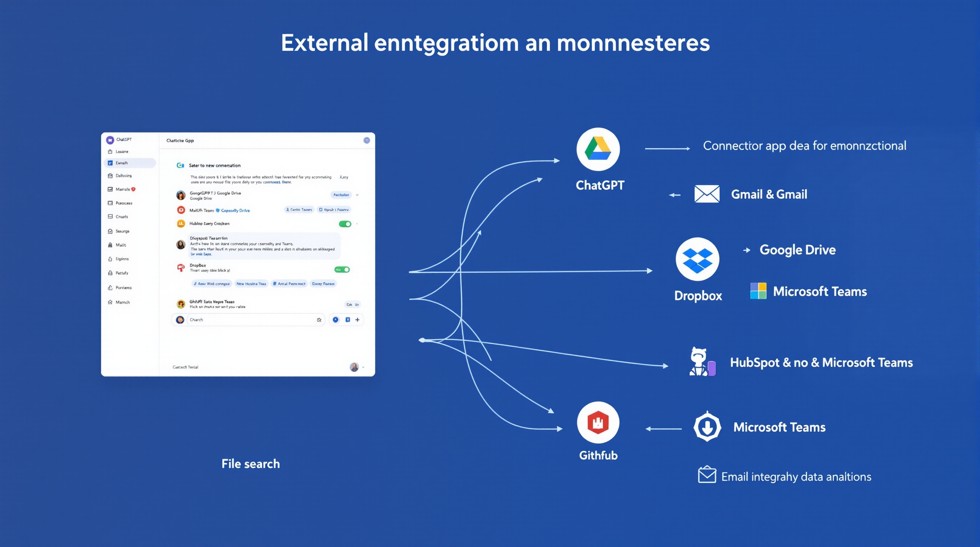Click the HubSpot & no & Microsoft Teams label
Screen dimensions: 980x547
point(821,363)
